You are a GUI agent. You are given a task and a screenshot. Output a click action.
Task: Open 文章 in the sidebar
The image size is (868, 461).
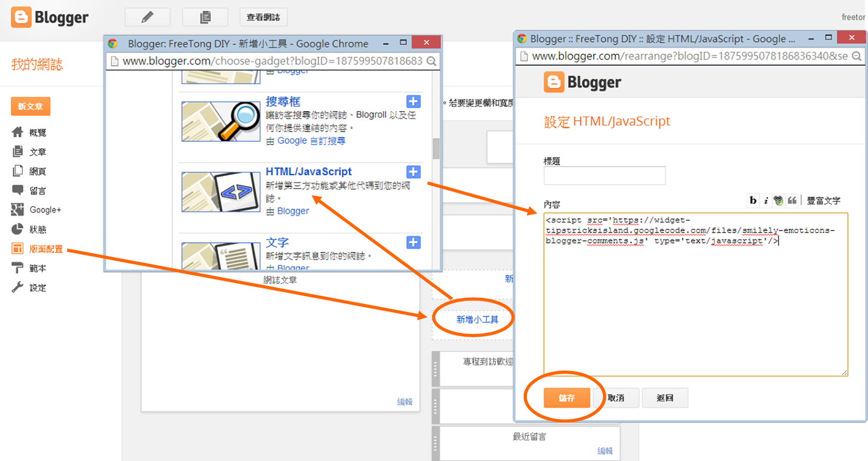pos(37,152)
